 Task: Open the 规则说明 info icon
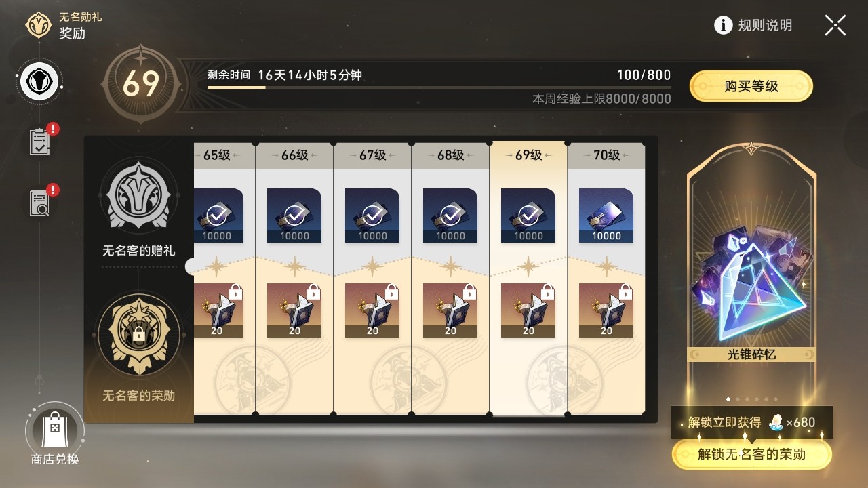[724, 26]
